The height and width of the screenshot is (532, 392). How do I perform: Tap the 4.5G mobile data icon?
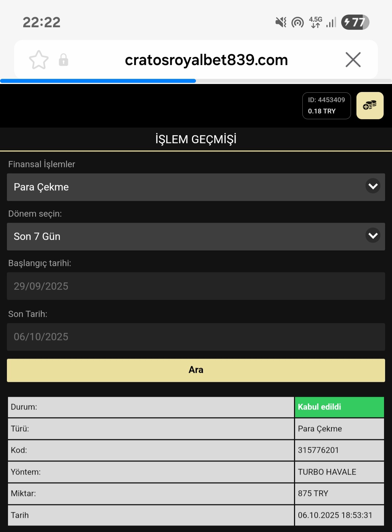click(x=315, y=23)
